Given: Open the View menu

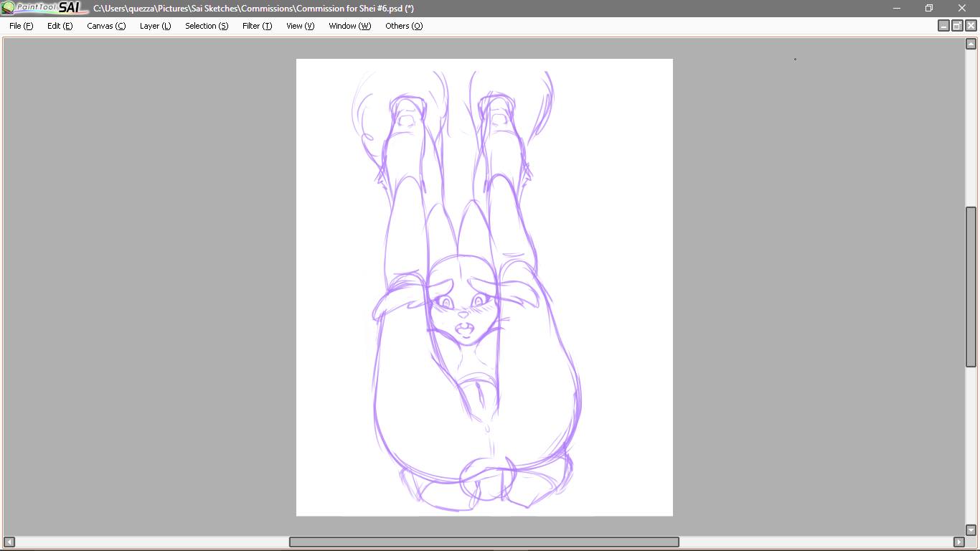Looking at the screenshot, I should coord(300,26).
